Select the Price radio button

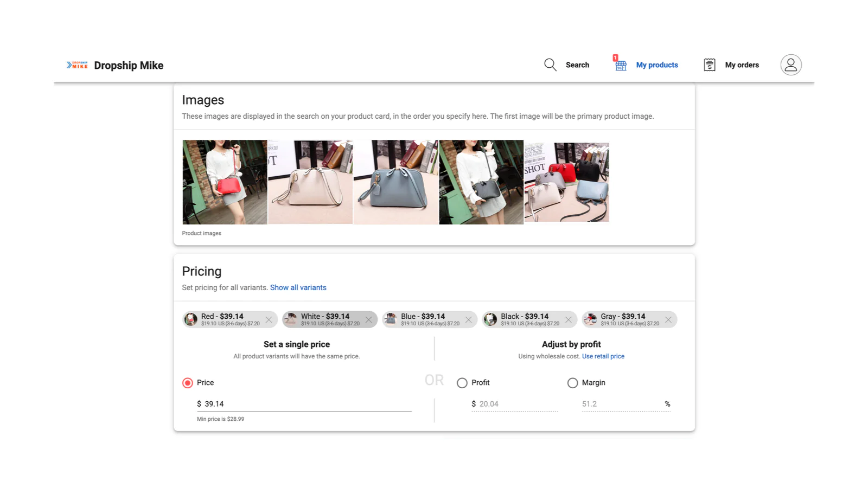pyautogui.click(x=188, y=383)
